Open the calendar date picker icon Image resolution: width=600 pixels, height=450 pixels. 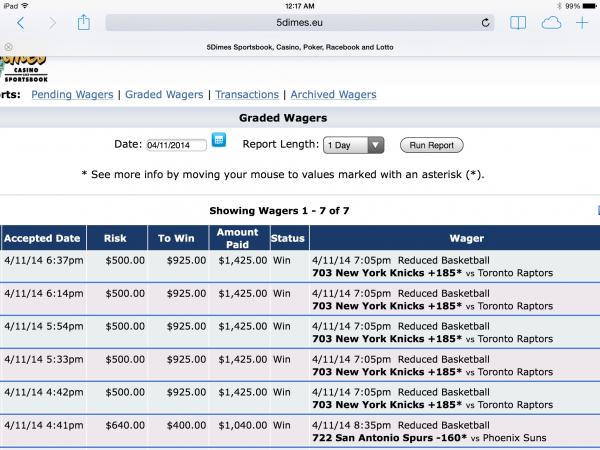click(219, 143)
